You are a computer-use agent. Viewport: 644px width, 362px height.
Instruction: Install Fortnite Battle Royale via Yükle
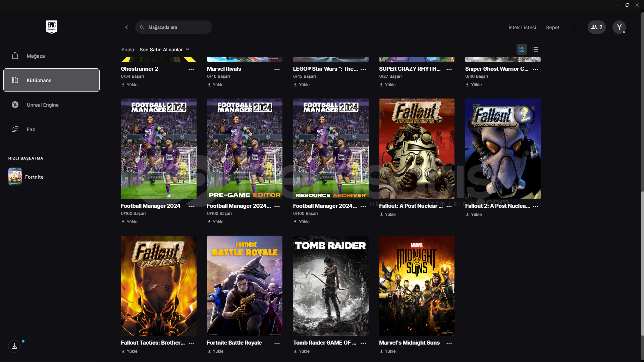[215, 351]
